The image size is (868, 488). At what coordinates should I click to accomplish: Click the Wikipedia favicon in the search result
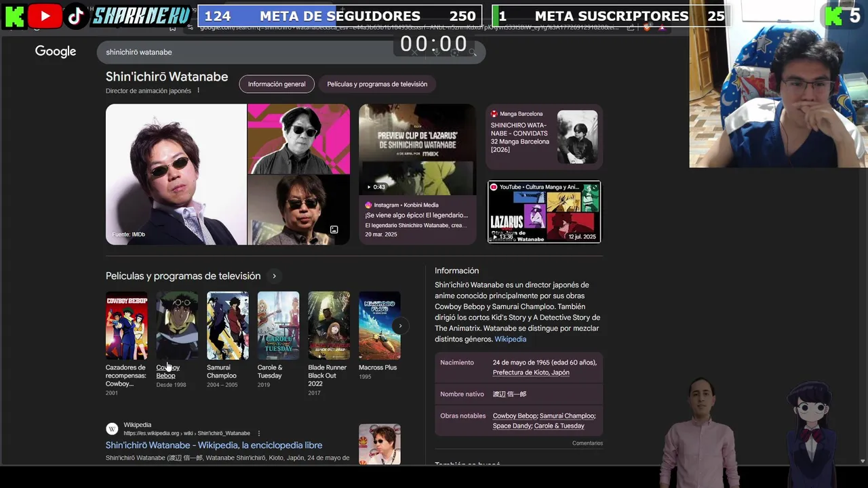(112, 429)
